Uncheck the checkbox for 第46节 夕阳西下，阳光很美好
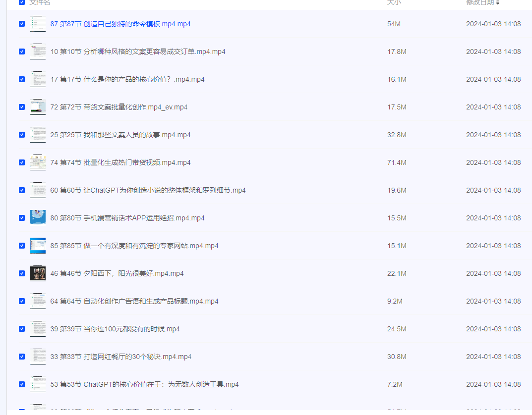This screenshot has width=532, height=415. click(x=21, y=273)
